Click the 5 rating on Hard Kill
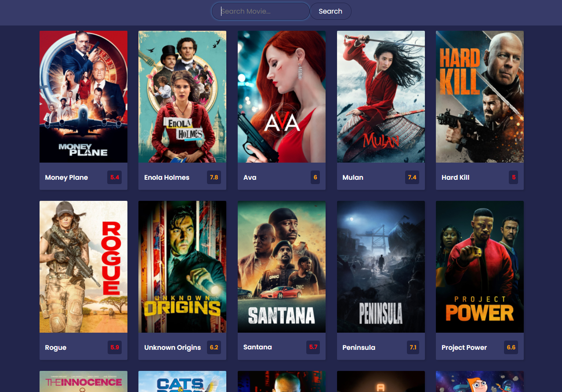Image resolution: width=562 pixels, height=392 pixels. coord(514,178)
